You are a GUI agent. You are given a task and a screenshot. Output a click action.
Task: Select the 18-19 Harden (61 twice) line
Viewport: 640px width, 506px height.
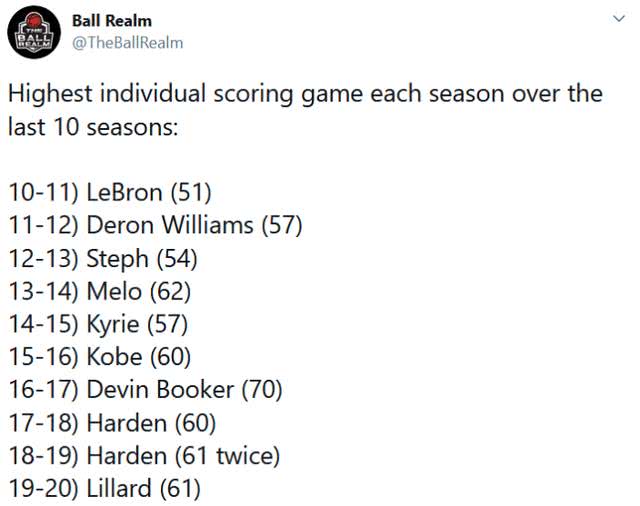point(144,455)
